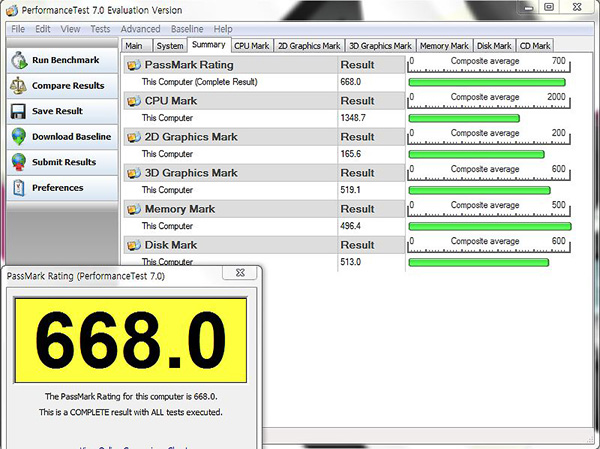Image resolution: width=600 pixels, height=449 pixels.
Task: Click the 2D Graphics Mark green bar
Action: (476, 154)
